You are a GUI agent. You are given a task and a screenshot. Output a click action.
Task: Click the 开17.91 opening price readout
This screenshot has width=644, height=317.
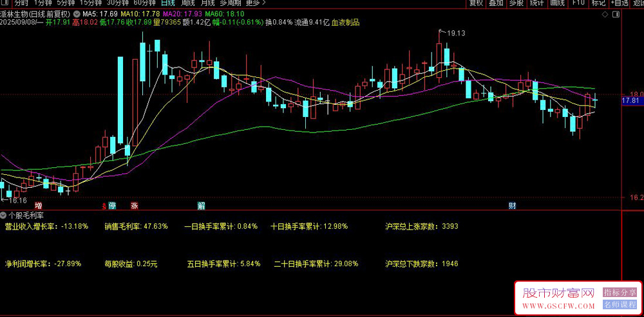(58, 22)
